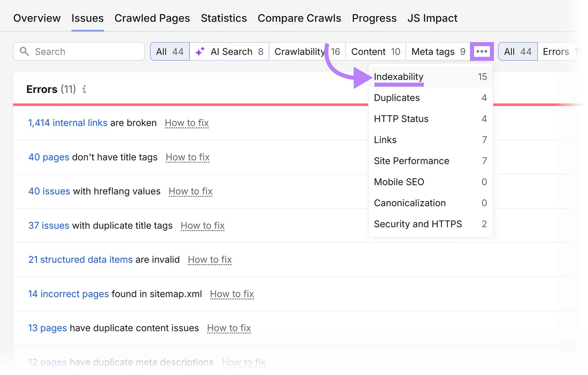Open the Statistics tab
The width and height of the screenshot is (588, 375).
(224, 18)
